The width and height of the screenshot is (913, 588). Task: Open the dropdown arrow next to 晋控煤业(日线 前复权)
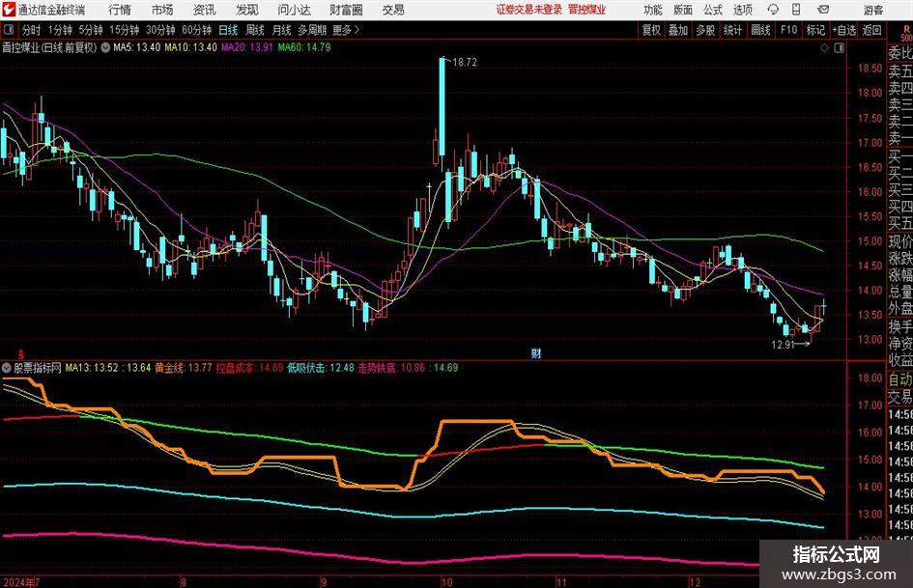pos(105,47)
